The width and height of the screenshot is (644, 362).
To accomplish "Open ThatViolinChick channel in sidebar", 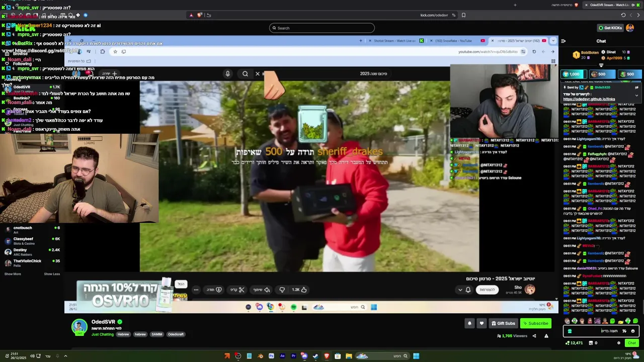I will (x=32, y=263).
